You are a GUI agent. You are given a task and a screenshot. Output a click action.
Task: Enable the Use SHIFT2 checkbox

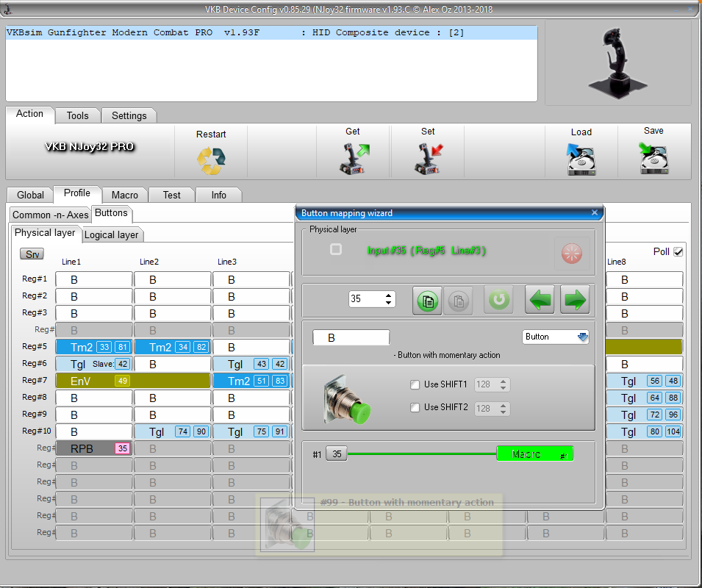[x=415, y=407]
